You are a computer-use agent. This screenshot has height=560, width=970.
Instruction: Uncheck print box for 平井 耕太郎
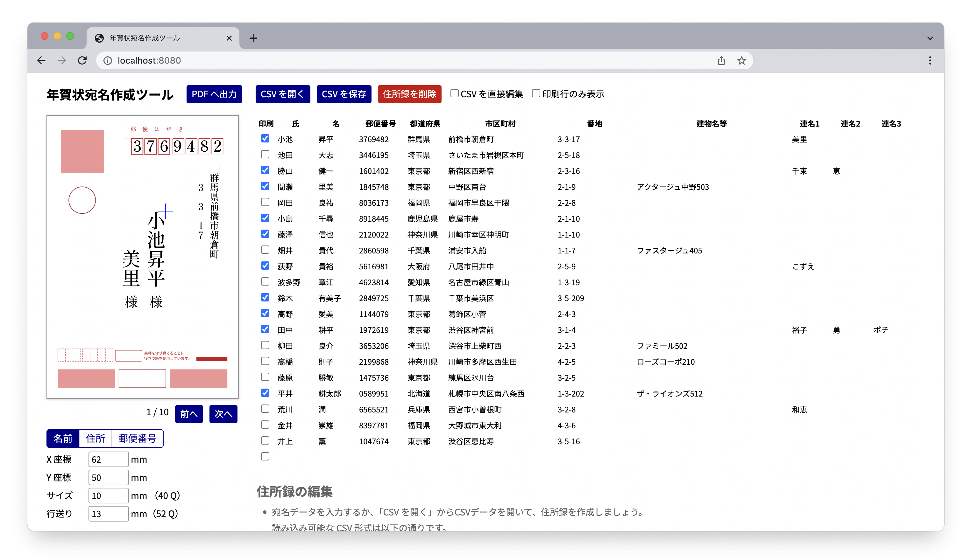point(265,393)
